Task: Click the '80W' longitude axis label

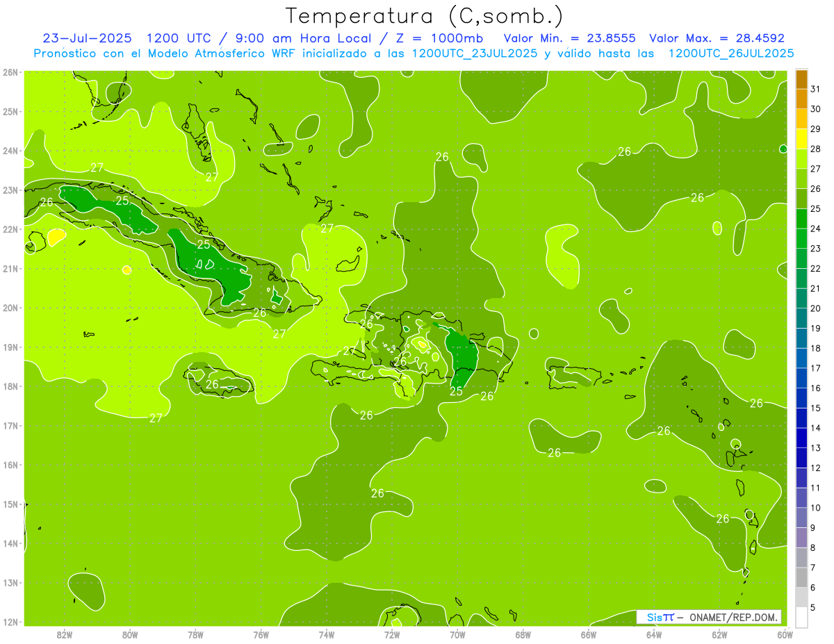Action: [129, 634]
